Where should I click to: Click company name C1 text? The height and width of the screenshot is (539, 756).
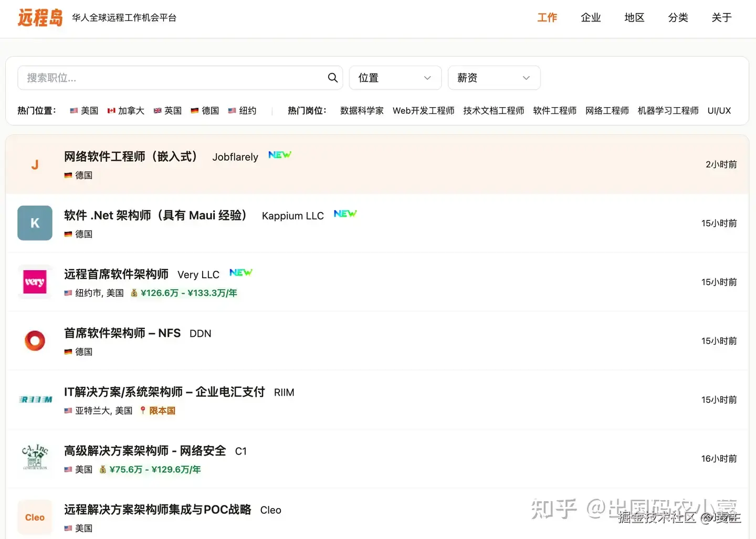point(240,451)
